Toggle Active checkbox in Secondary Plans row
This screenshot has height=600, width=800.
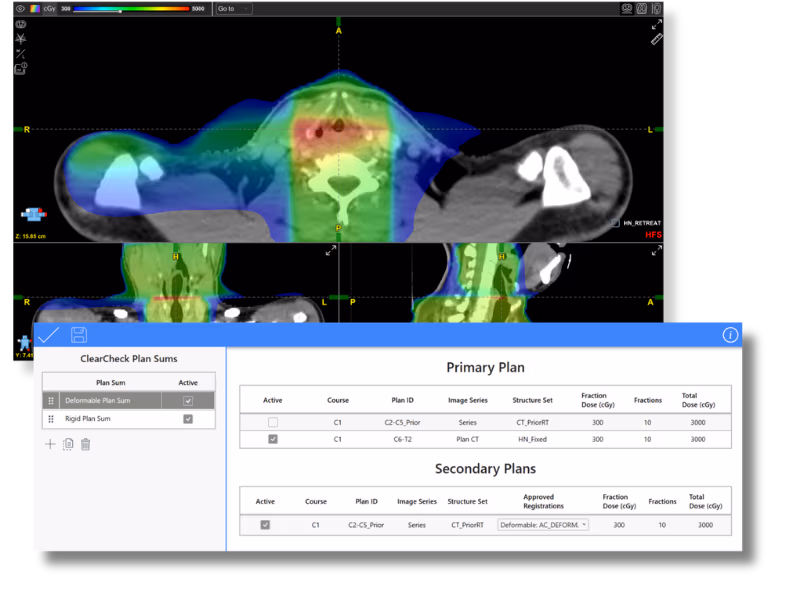[265, 525]
